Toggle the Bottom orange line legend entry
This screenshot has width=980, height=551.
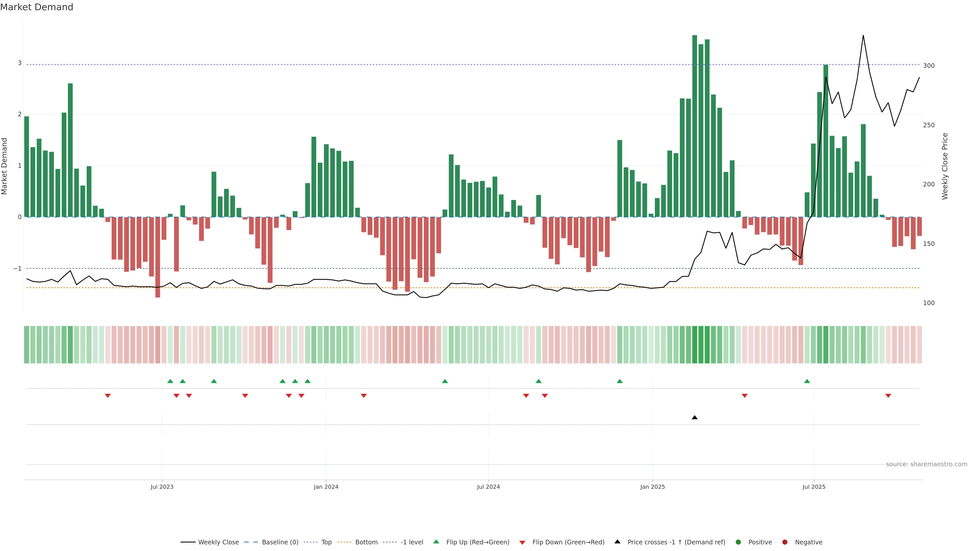pyautogui.click(x=366, y=542)
